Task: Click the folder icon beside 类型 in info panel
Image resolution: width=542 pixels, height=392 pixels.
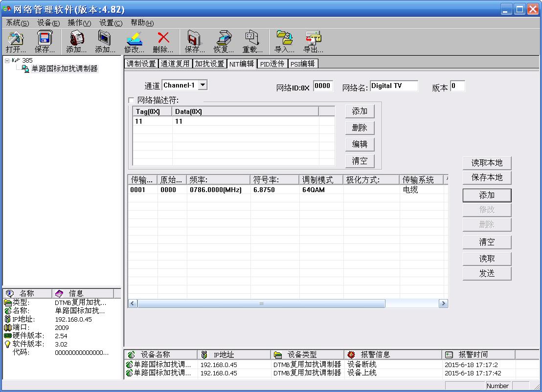Action: pos(8,303)
